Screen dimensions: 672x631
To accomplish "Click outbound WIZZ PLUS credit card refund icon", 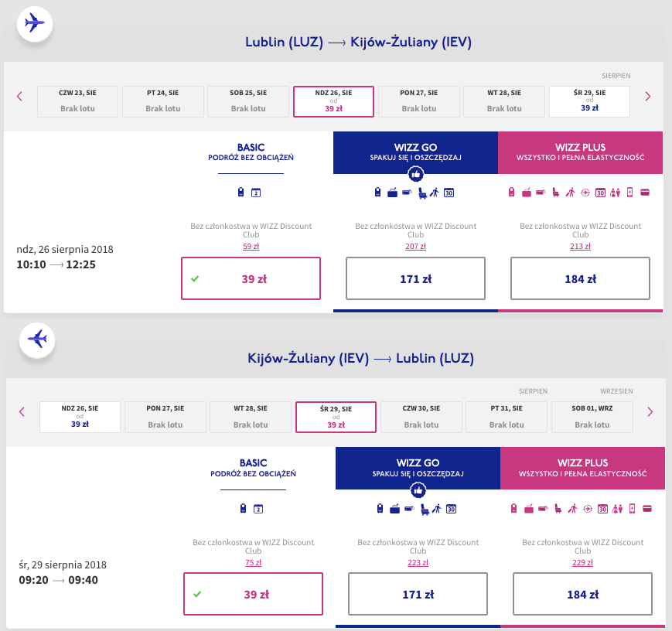I will tap(645, 193).
